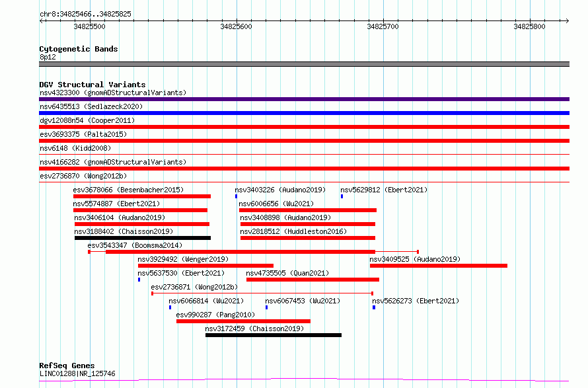Open nsv3409525 Audano2019 label

[415, 259]
